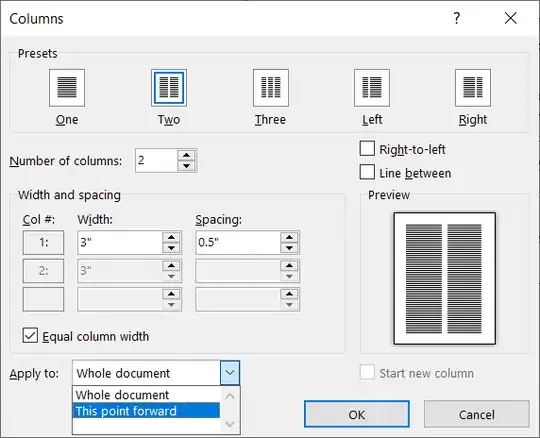Click the Number of columns input field
Viewport: 540px width, 438px height.
click(156, 160)
